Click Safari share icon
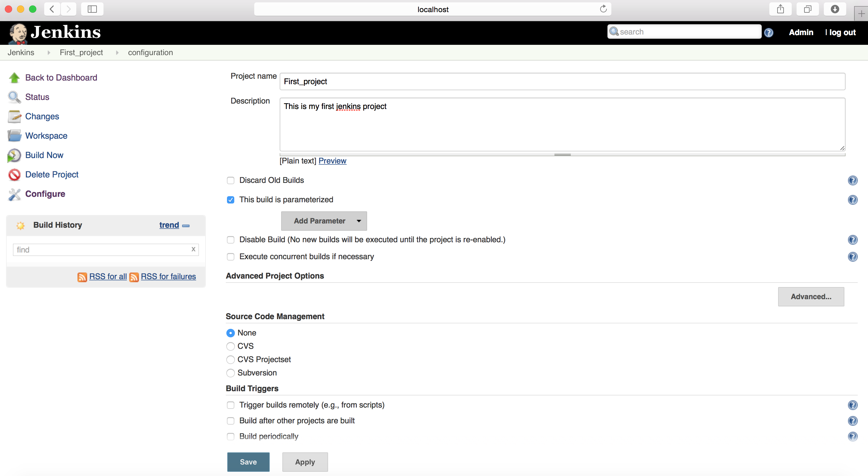868x476 pixels. 781,9
